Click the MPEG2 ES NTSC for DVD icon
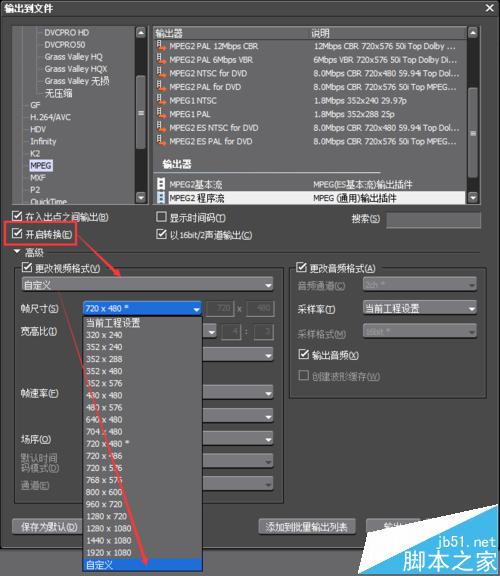 point(161,127)
